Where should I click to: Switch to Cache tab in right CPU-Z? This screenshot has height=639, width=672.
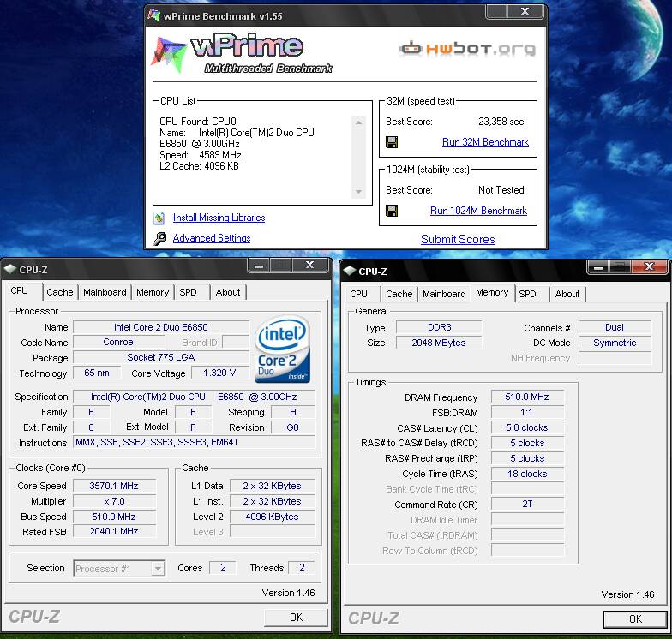pos(399,294)
